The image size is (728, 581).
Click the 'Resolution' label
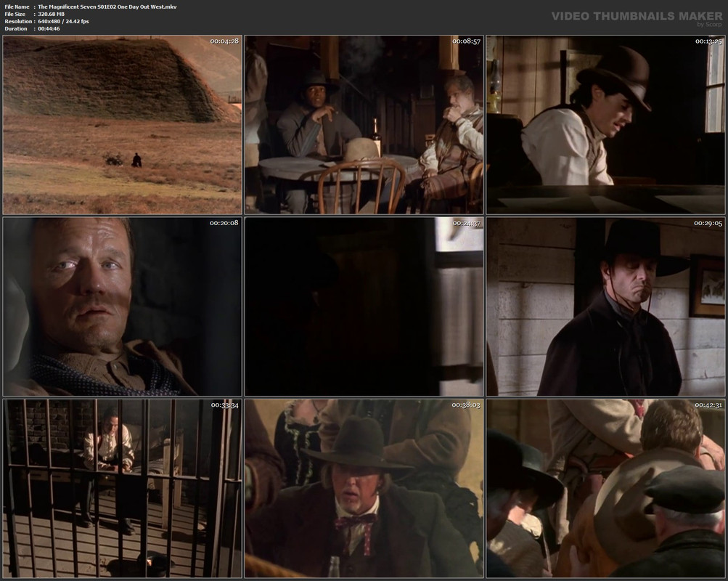coord(18,21)
